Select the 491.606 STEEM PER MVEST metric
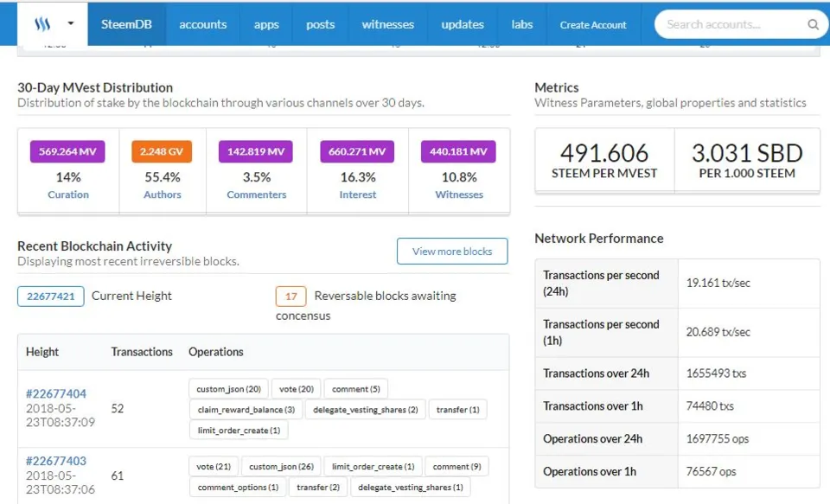The height and width of the screenshot is (504, 830). point(604,160)
